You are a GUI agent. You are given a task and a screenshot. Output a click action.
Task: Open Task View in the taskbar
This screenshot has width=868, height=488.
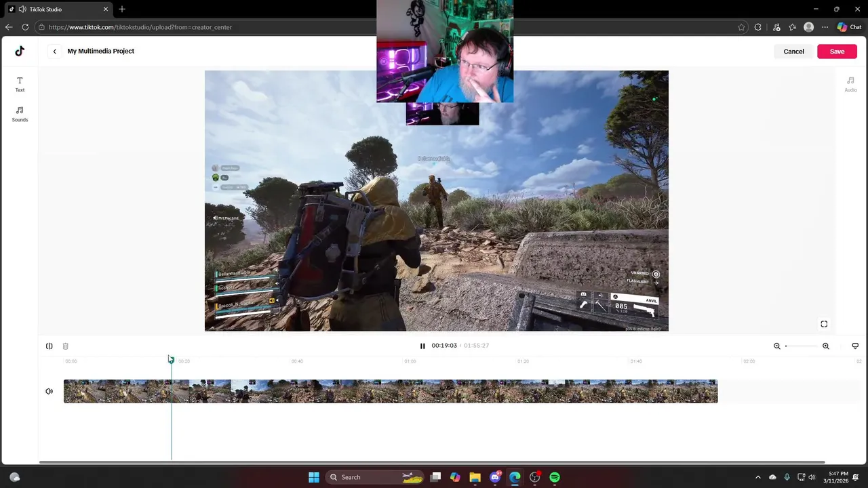click(x=435, y=477)
